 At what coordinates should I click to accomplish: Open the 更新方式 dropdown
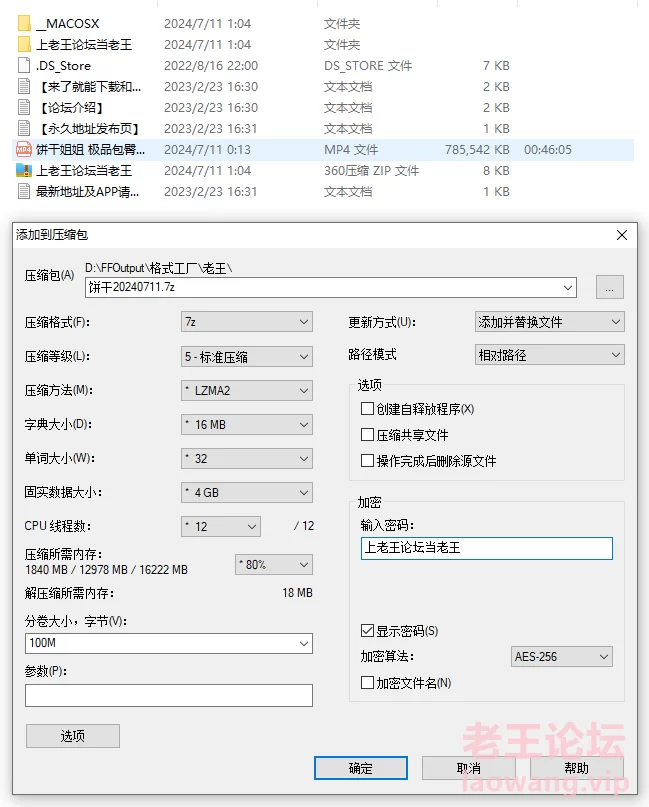[x=550, y=322]
